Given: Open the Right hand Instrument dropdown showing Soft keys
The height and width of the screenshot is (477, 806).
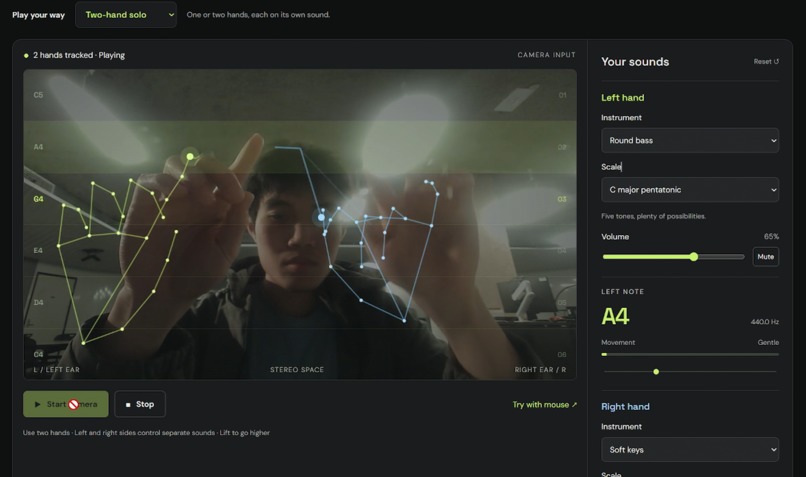Looking at the screenshot, I should 690,449.
